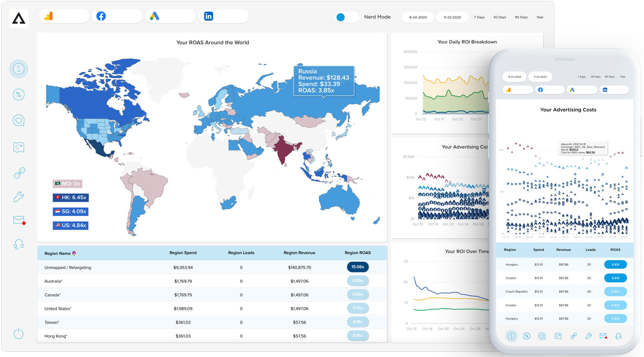Screen dimensions: 644x357
Task: Click the HK: 6.45x map label
Action: pyautogui.click(x=71, y=198)
